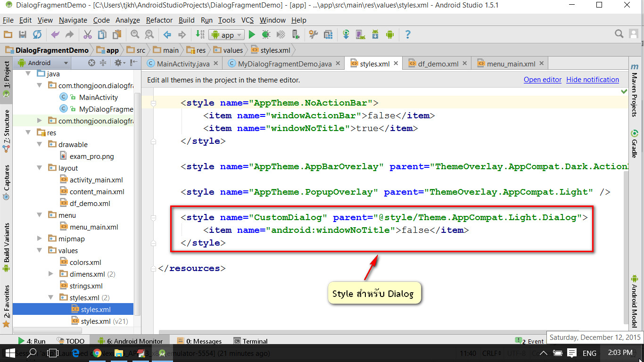Run the app configuration with green play icon
The height and width of the screenshot is (362, 644).
point(251,34)
